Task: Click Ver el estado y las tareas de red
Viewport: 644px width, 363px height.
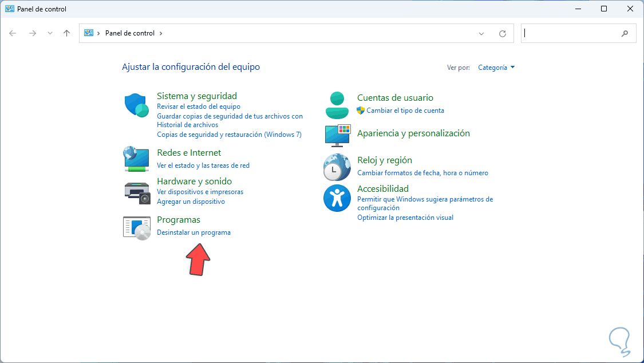Action: [x=203, y=165]
